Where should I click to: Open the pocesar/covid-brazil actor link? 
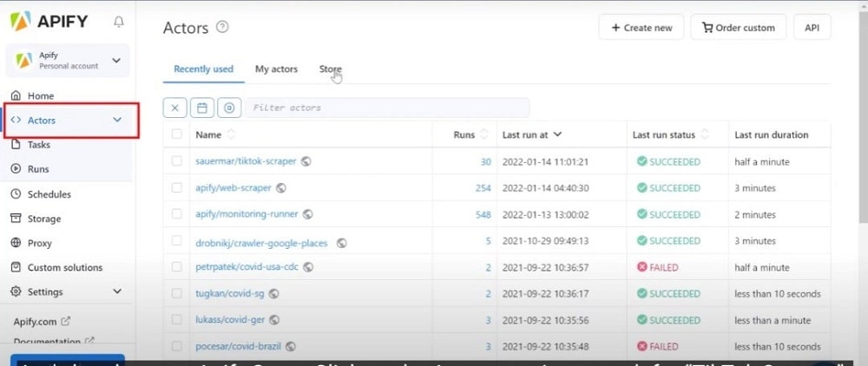point(238,347)
